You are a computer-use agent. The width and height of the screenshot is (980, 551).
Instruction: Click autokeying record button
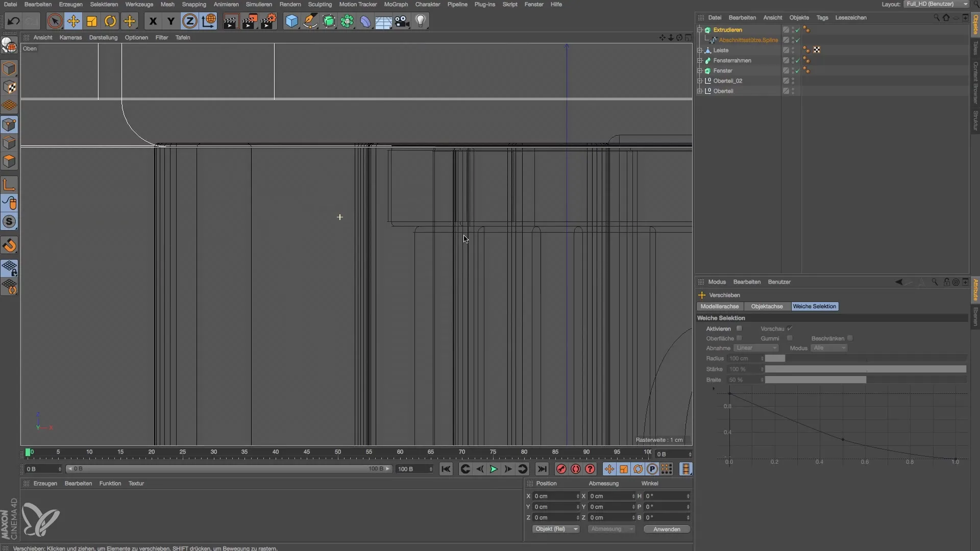coord(576,469)
